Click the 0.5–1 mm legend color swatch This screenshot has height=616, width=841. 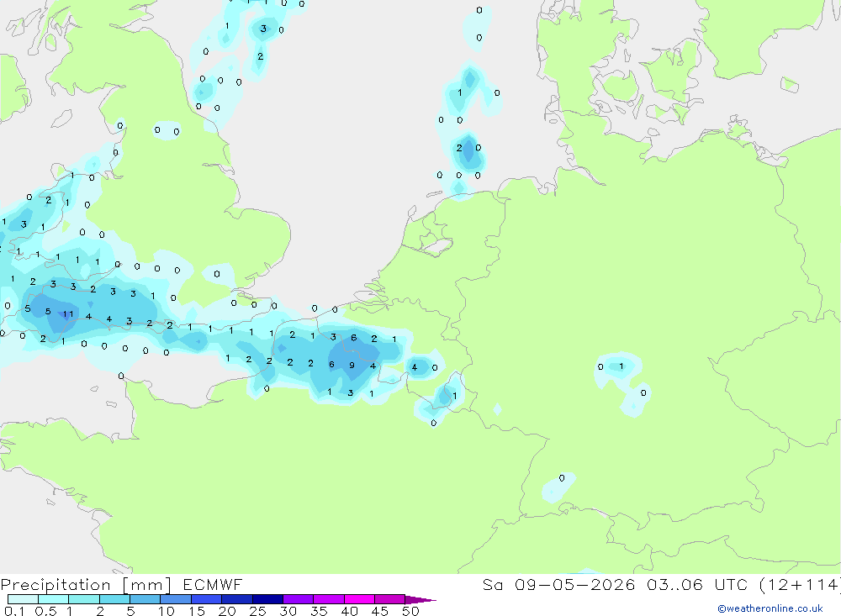pyautogui.click(x=54, y=599)
